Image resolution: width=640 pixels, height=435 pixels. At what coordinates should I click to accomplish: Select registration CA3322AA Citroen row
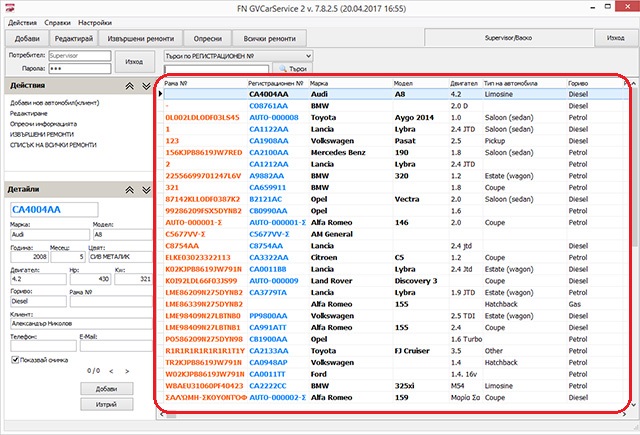[396, 257]
